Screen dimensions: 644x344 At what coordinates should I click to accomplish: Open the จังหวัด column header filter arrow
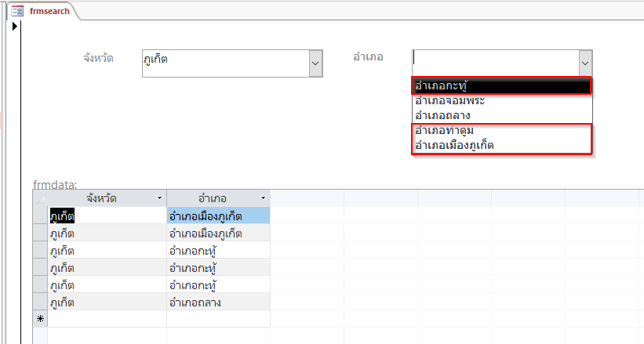pyautogui.click(x=159, y=198)
